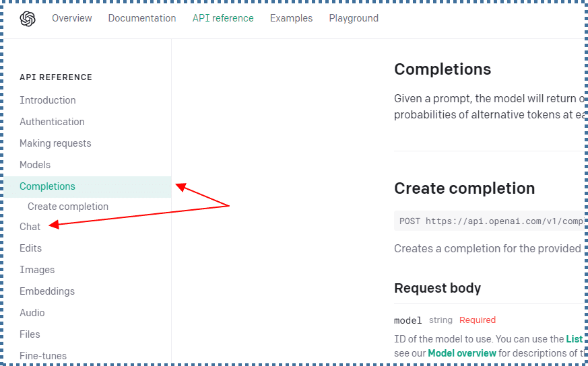Go to the Edits section
The image size is (588, 366).
point(31,248)
